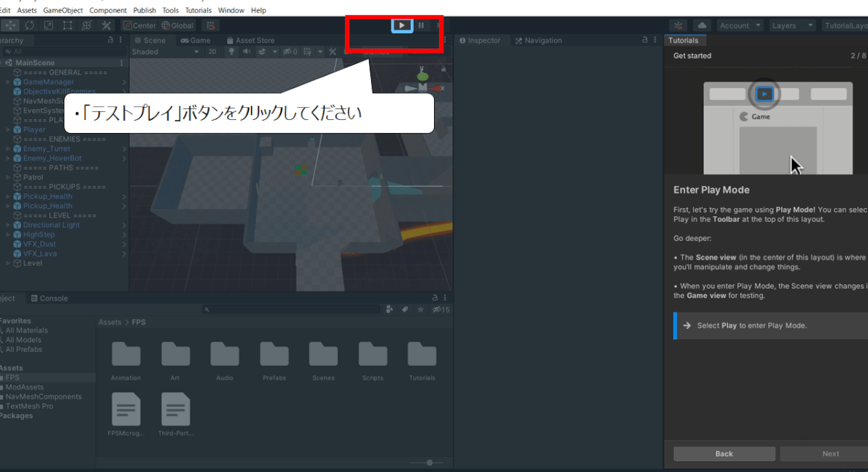Viewport: 868px width, 472px height.
Task: Click Search by Label tag icon
Action: tap(405, 309)
